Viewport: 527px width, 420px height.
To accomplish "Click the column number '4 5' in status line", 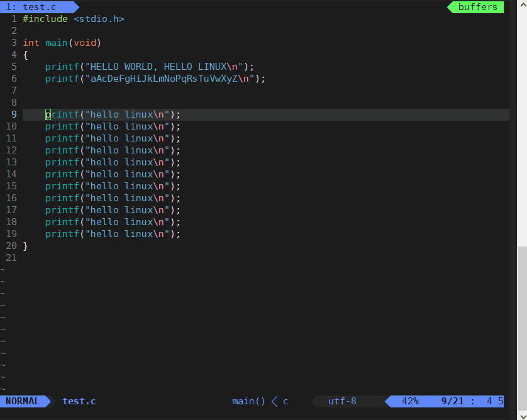I will click(495, 401).
